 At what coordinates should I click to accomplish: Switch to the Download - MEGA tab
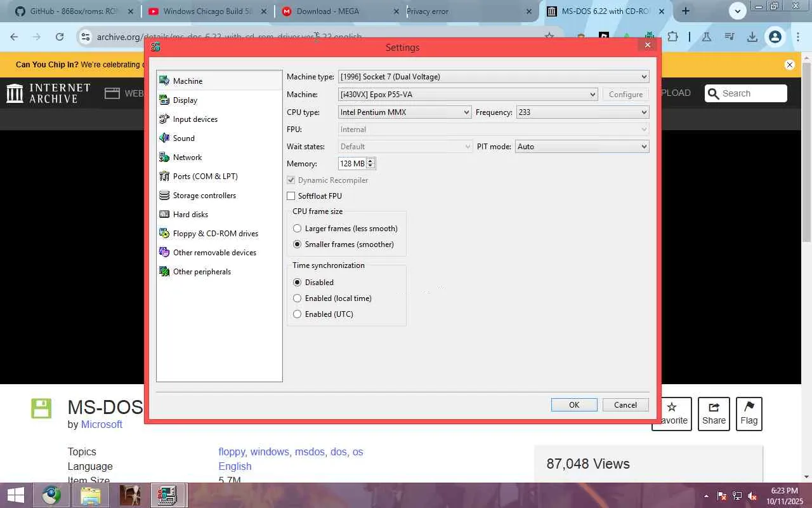click(x=339, y=11)
